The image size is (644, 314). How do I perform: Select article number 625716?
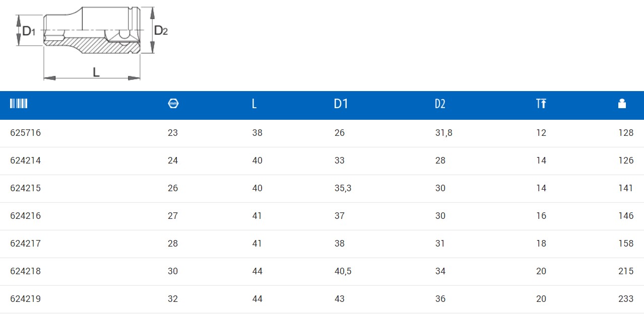pos(26,133)
